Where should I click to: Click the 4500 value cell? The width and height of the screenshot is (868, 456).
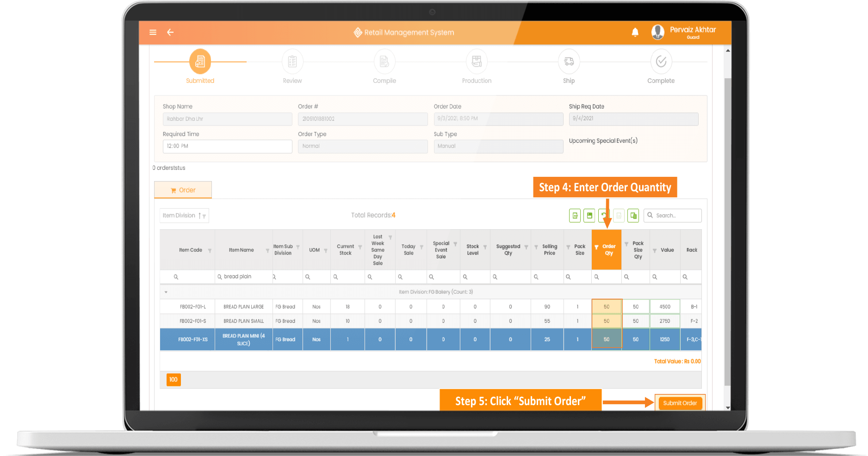tap(665, 307)
